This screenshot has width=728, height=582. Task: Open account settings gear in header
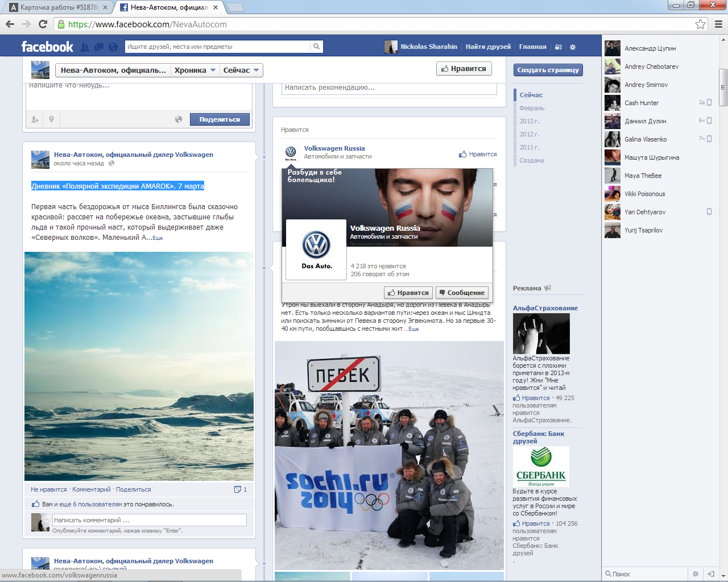tap(573, 47)
